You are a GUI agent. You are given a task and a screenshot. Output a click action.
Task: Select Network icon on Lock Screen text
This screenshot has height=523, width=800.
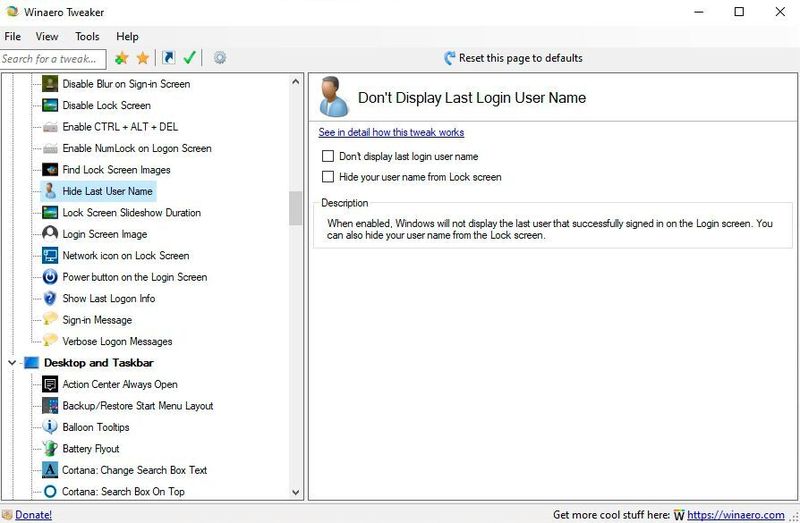pyautogui.click(x=126, y=255)
